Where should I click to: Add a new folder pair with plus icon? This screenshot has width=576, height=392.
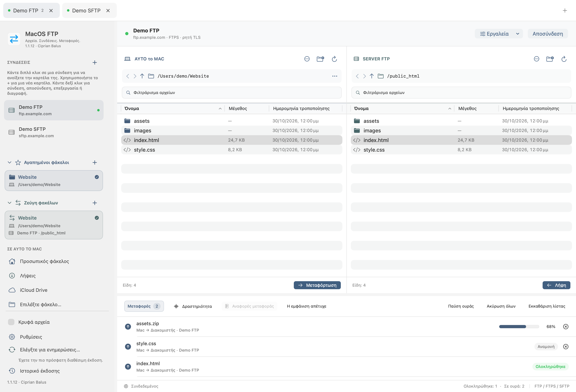pos(95,203)
